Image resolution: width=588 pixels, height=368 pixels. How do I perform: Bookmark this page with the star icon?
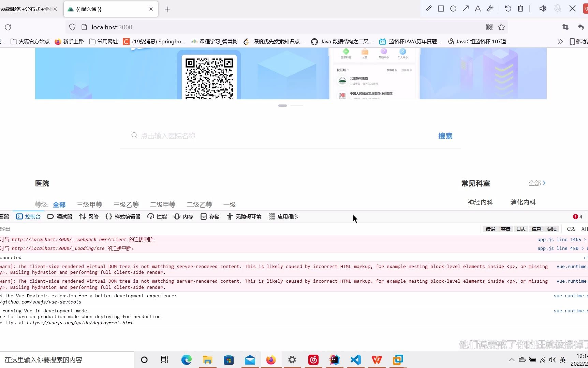click(x=501, y=27)
